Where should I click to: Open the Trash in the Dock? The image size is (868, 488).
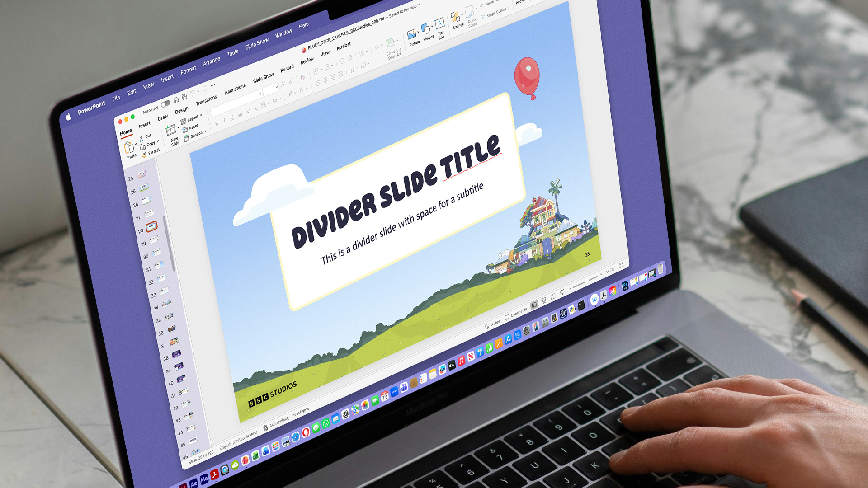pyautogui.click(x=660, y=269)
